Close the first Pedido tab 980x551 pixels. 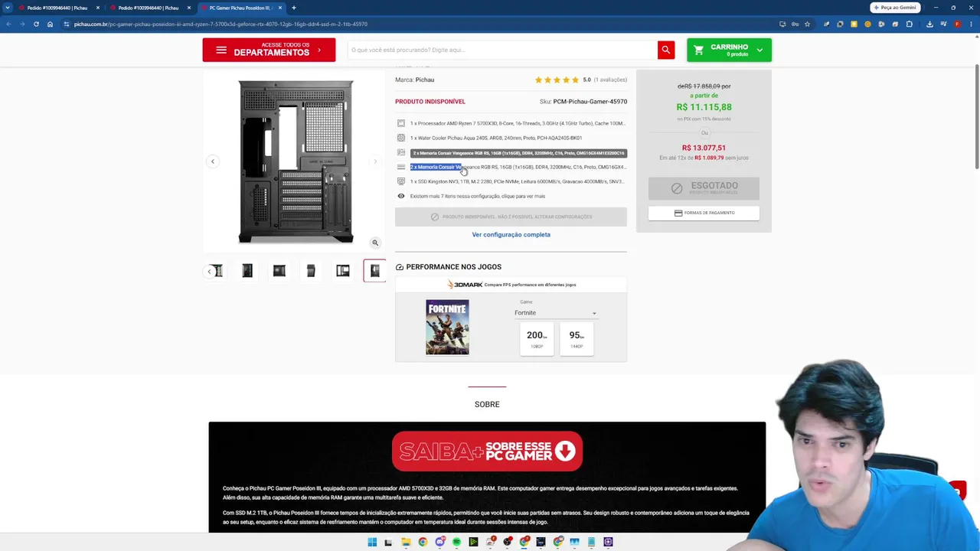98,8
